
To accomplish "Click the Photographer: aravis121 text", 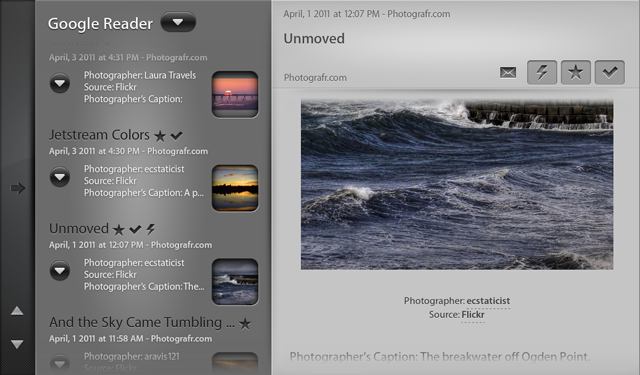I will (131, 357).
